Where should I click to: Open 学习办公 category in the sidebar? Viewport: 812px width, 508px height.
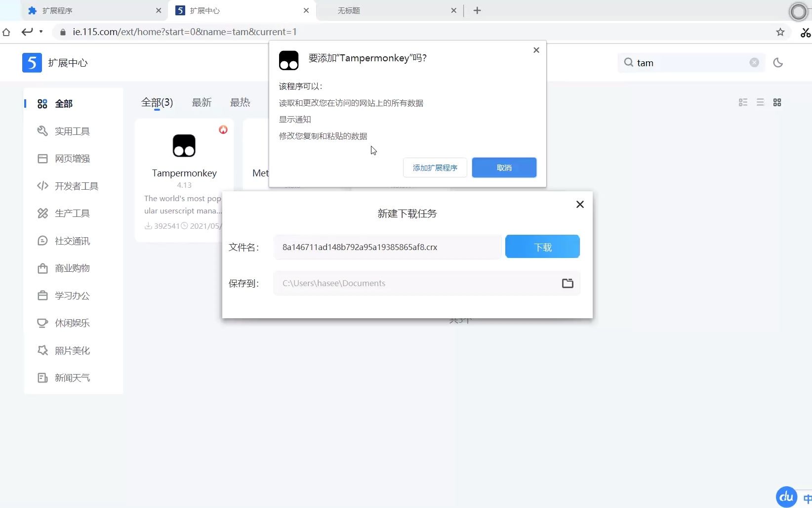(x=73, y=296)
